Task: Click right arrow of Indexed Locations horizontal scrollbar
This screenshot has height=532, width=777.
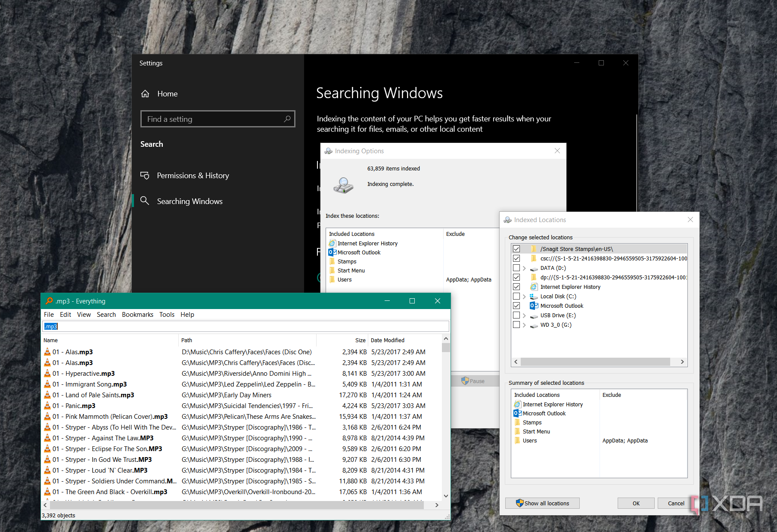Action: pos(682,362)
